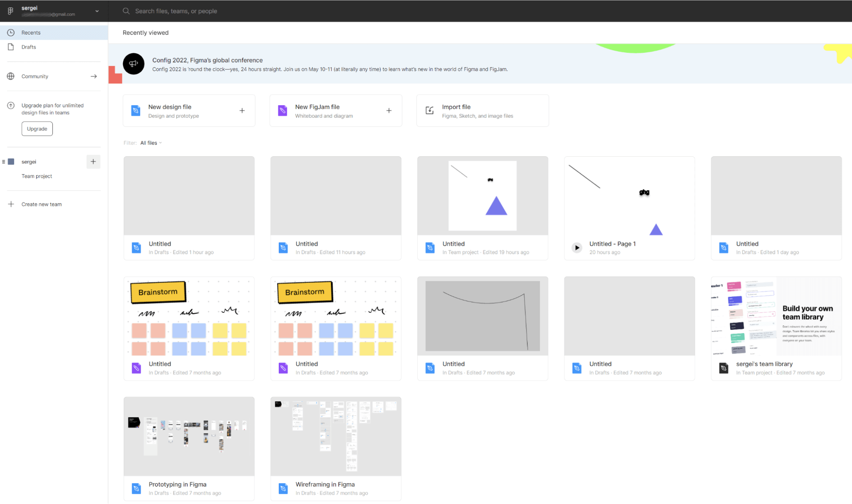Open Untitled - Page 1 prototype thumbnail
Screen dimensions: 852x504
coord(630,196)
